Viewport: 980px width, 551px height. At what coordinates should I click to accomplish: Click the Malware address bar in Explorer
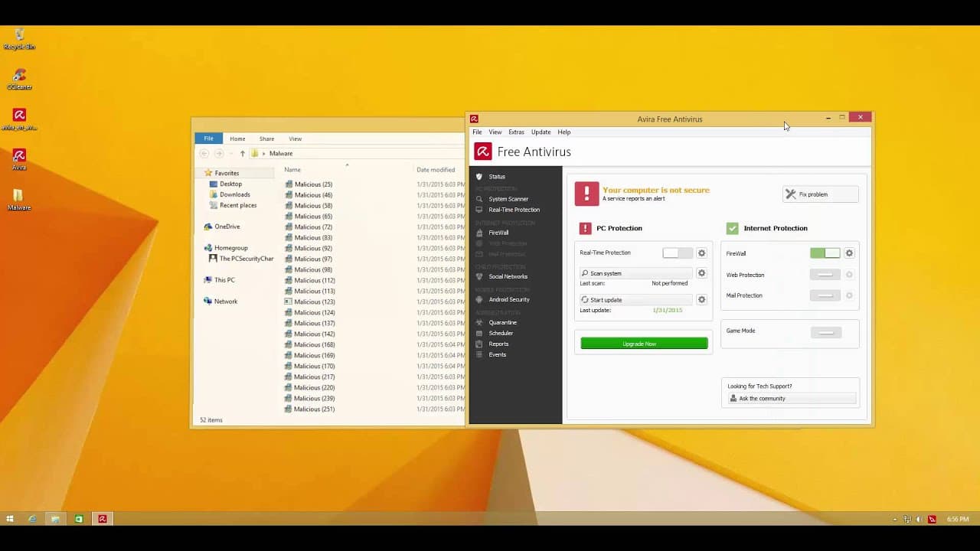(281, 154)
